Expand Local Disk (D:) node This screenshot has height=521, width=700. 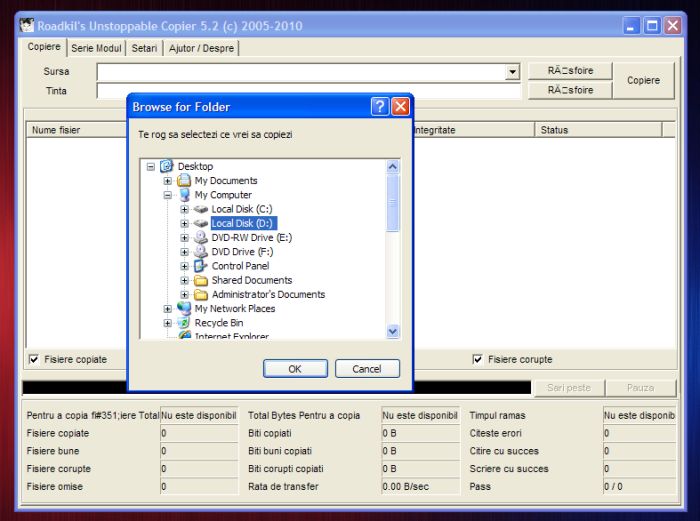click(x=184, y=223)
